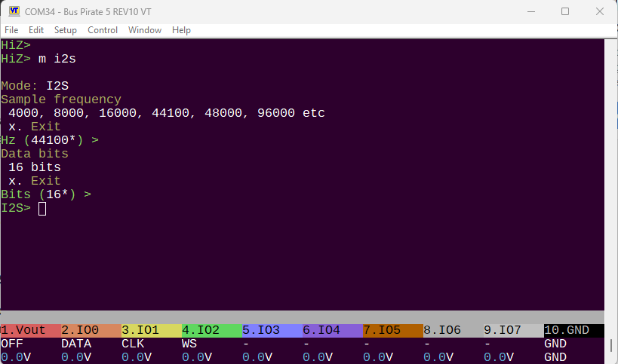This screenshot has width=618, height=364.
Task: Click the OFF status under Vout
Action: (12, 344)
